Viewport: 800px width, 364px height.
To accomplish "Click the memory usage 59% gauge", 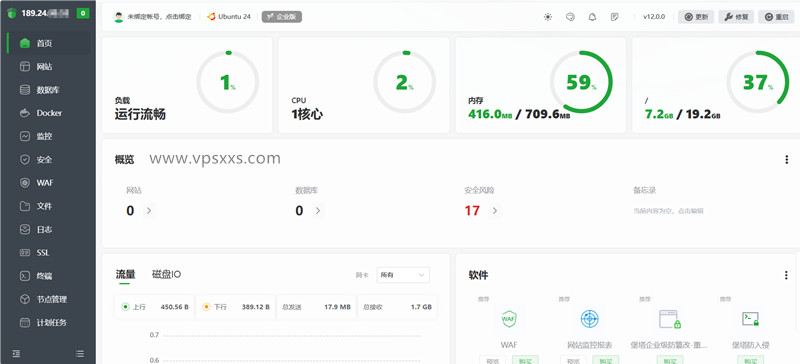I will tap(581, 82).
